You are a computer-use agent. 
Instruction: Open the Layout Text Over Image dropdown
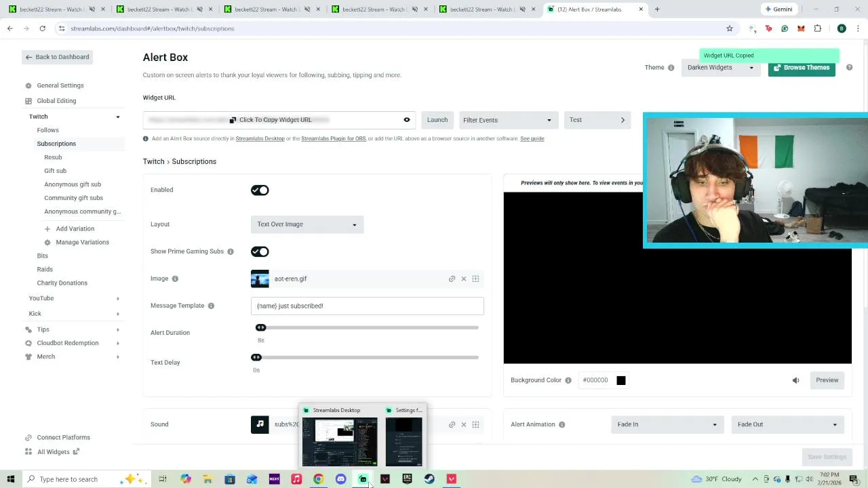[307, 224]
